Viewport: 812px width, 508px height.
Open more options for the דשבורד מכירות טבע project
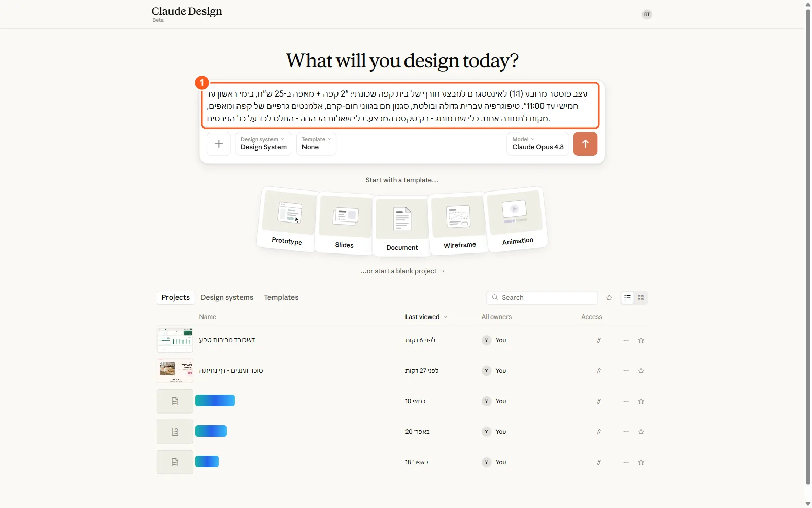click(x=626, y=340)
